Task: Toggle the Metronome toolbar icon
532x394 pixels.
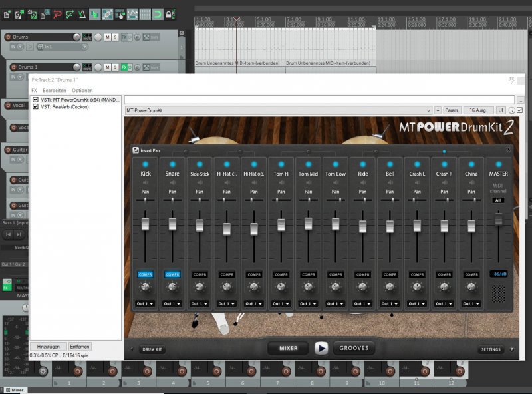Action: [x=82, y=15]
